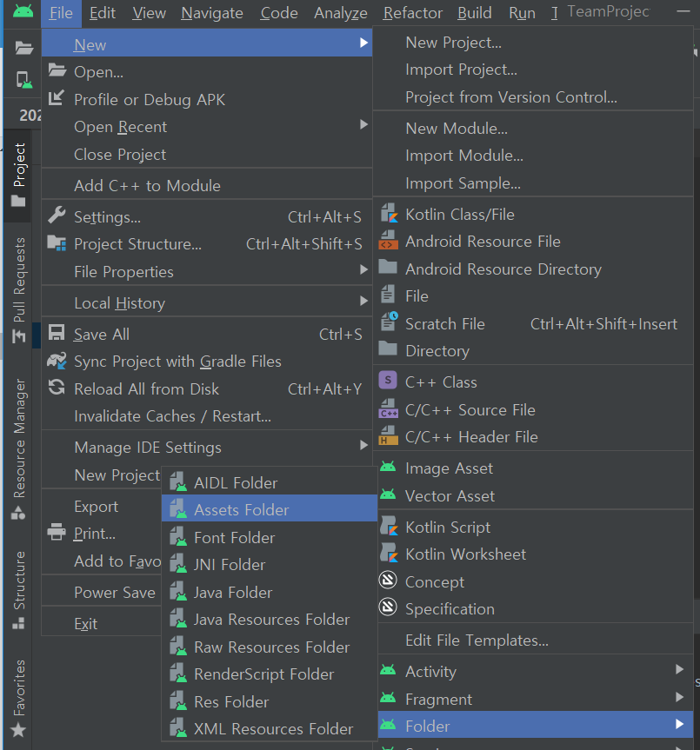Expand the Fragment submenu arrow
The height and width of the screenshot is (750, 700).
click(x=680, y=697)
